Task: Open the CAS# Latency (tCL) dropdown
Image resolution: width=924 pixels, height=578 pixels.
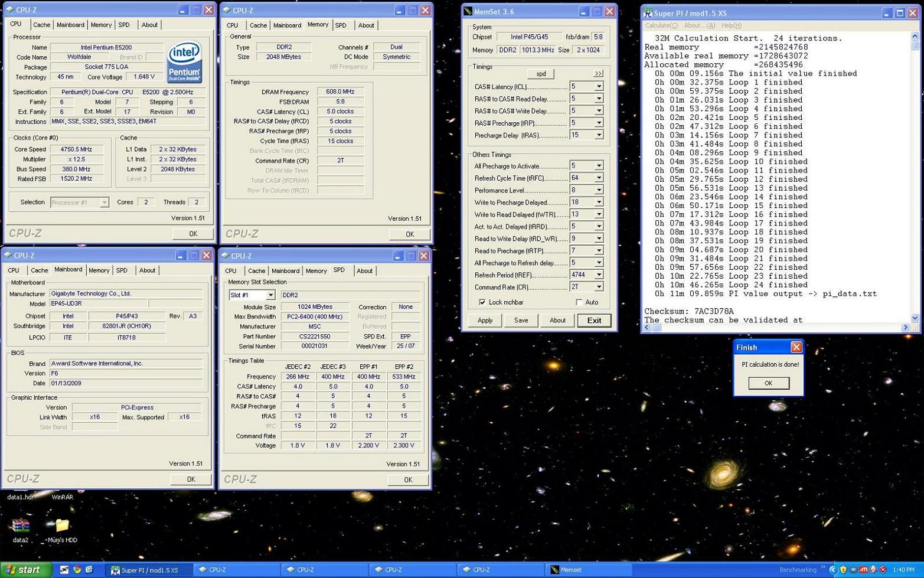Action: 599,86
